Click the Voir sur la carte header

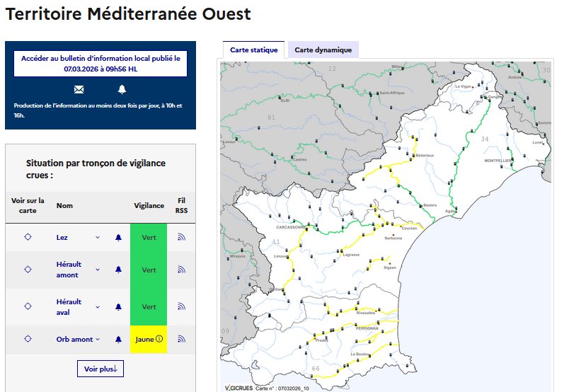(28, 206)
